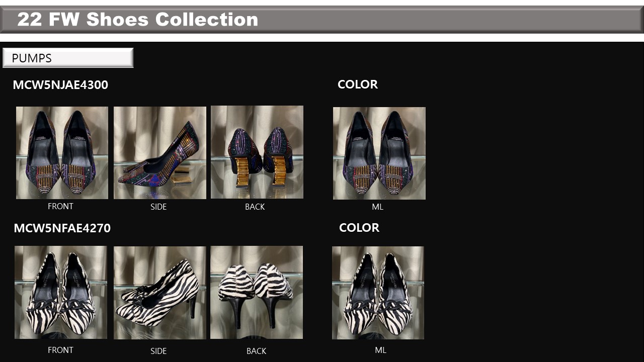
Task: Select the COLOR heading next to MCW5NJAE4300
Action: click(x=358, y=84)
